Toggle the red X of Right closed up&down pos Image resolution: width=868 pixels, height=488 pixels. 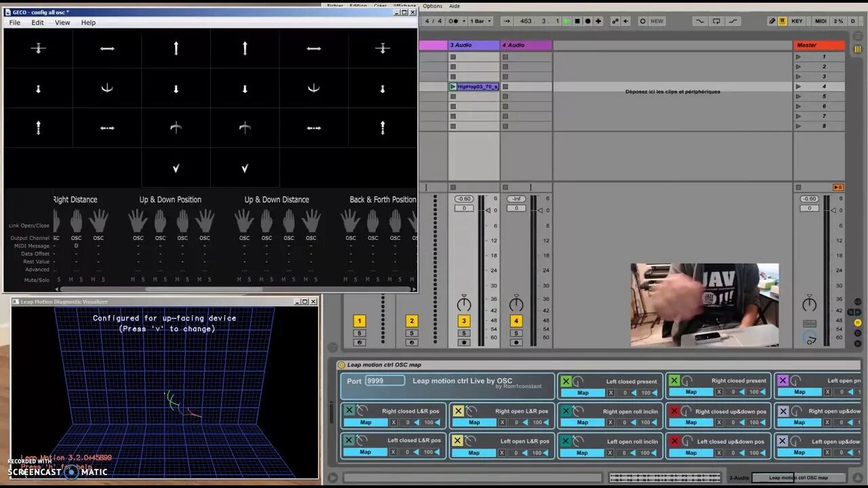coord(674,411)
